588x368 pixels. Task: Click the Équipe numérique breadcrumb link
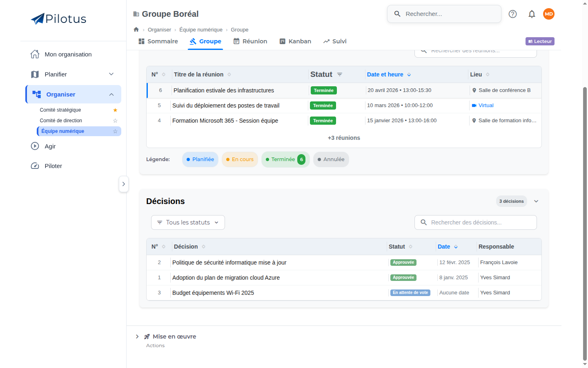pos(201,30)
